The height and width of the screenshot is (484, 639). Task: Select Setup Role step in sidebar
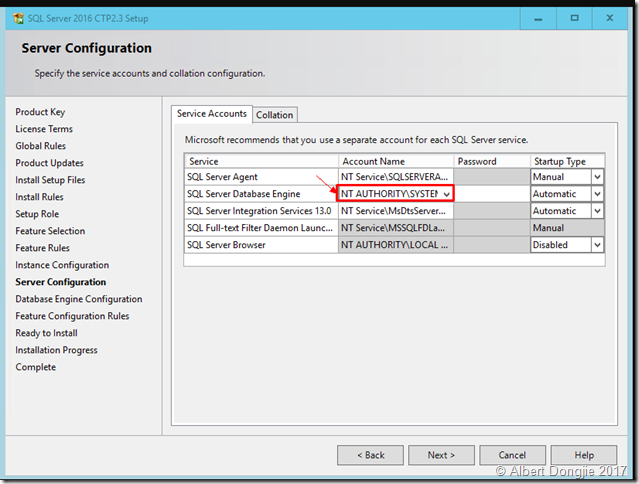(x=37, y=214)
